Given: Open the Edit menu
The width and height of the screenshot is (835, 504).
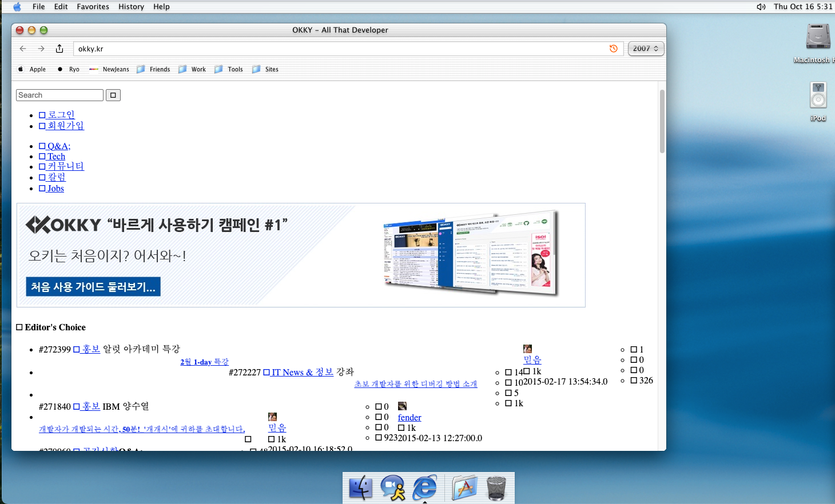Looking at the screenshot, I should pos(61,7).
